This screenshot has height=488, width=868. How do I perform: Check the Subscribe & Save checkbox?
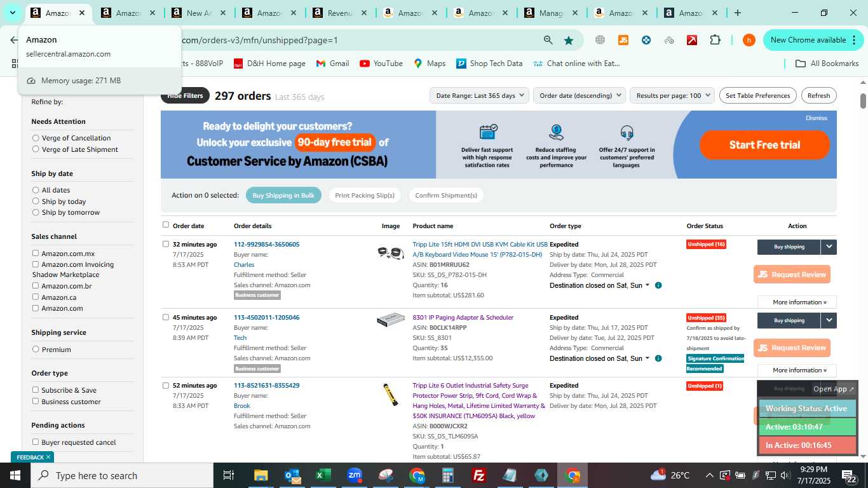[36, 390]
